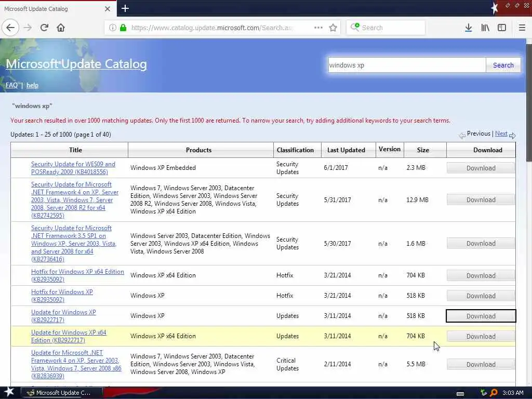Open the library bookshelf icon

[x=485, y=28]
